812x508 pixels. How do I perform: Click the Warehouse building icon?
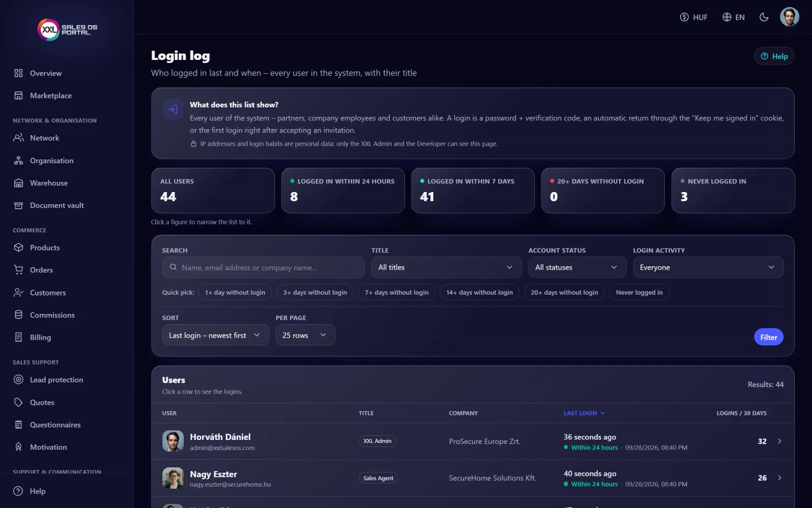(x=18, y=183)
